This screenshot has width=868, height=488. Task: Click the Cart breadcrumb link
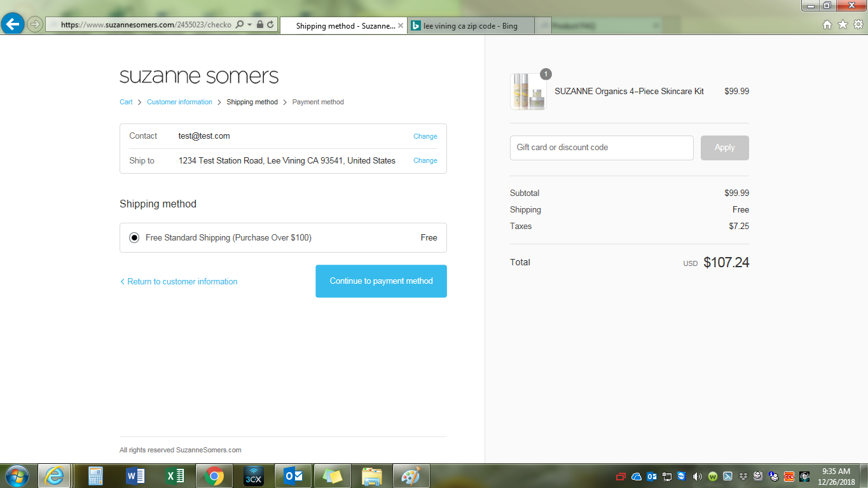126,102
